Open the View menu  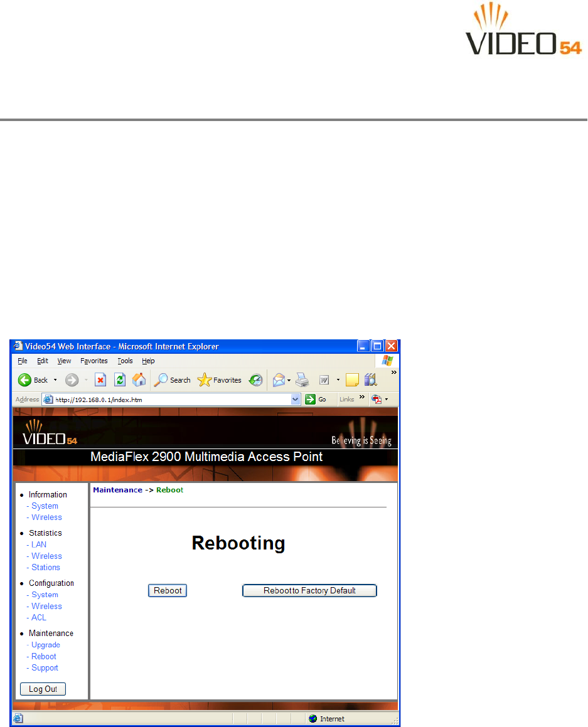(64, 361)
